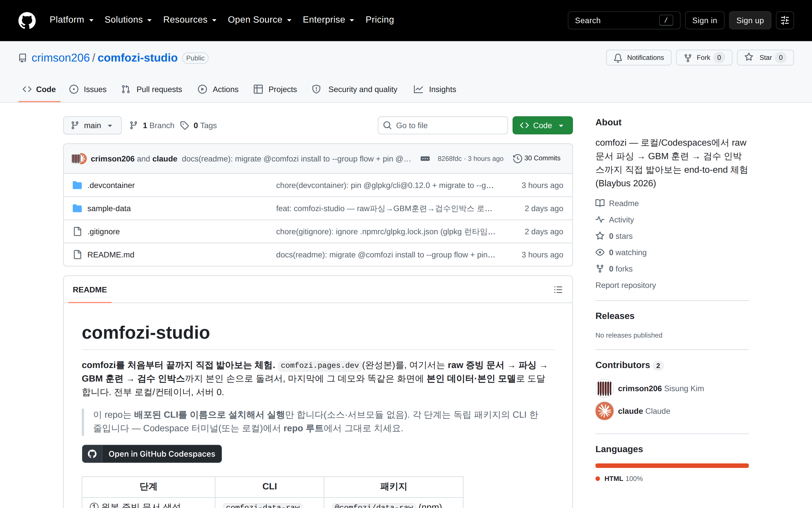The height and width of the screenshot is (508, 812).
Task: Click the Readme book icon in About
Action: click(x=600, y=203)
